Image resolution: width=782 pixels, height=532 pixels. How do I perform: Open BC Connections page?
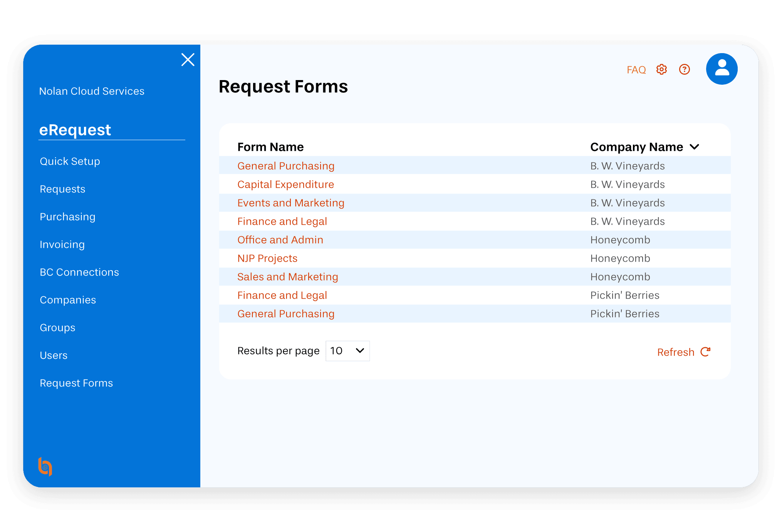click(79, 272)
